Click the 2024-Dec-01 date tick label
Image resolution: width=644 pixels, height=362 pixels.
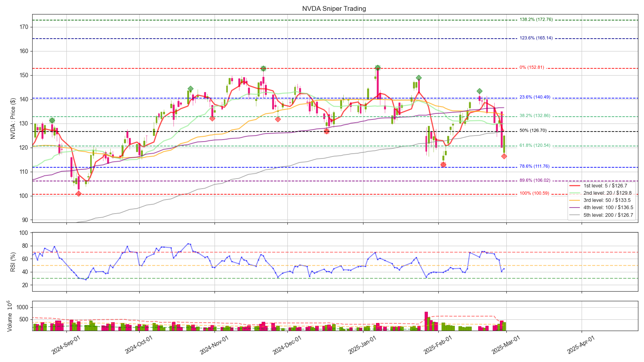pyautogui.click(x=287, y=345)
